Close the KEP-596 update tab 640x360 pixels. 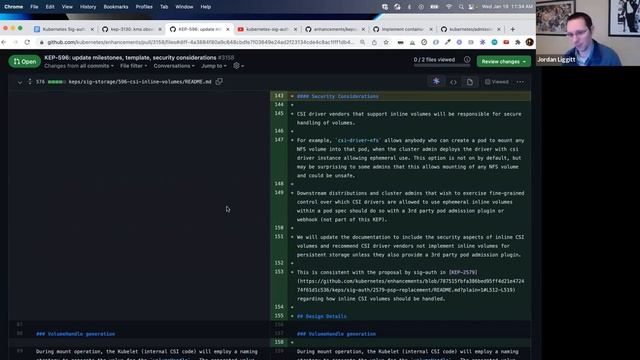(x=228, y=29)
